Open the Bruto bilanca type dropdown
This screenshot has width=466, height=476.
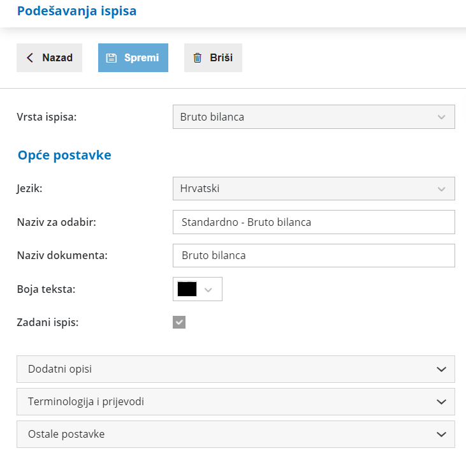click(306, 117)
